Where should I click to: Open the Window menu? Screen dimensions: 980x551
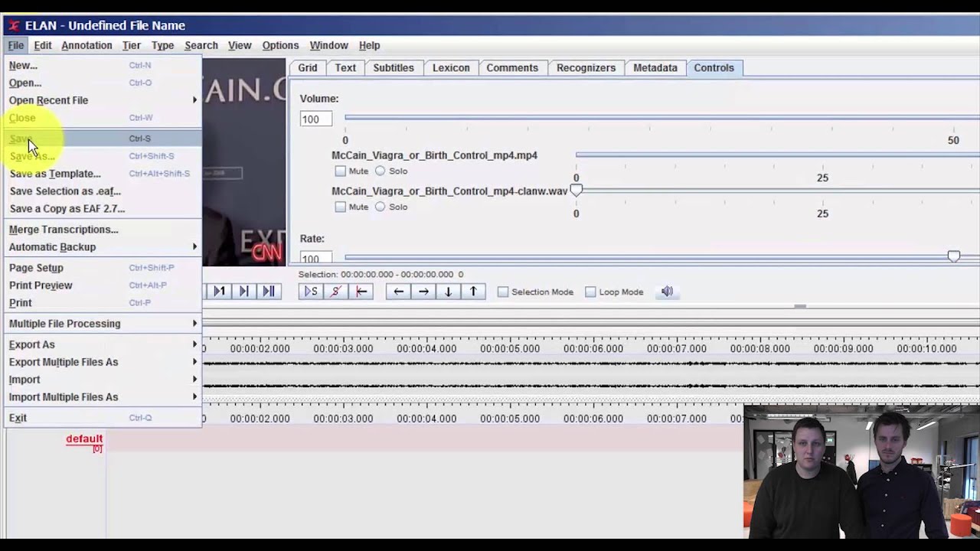pos(328,45)
